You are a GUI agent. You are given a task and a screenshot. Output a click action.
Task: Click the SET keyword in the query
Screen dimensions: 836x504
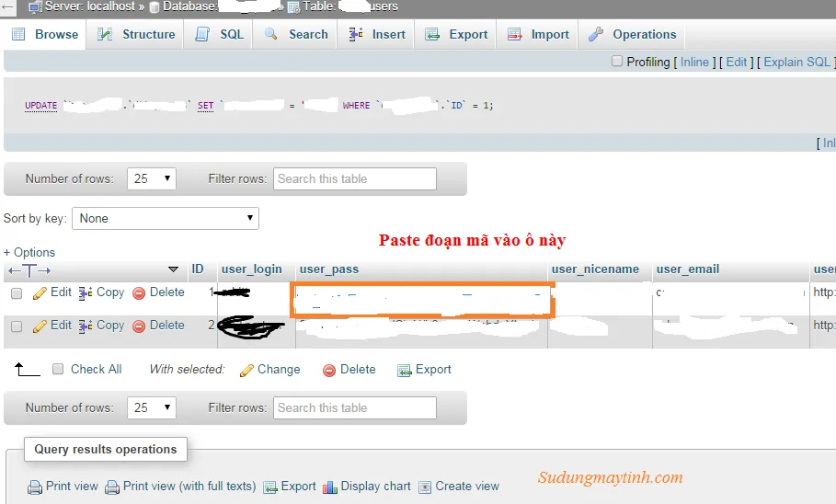[x=206, y=106]
